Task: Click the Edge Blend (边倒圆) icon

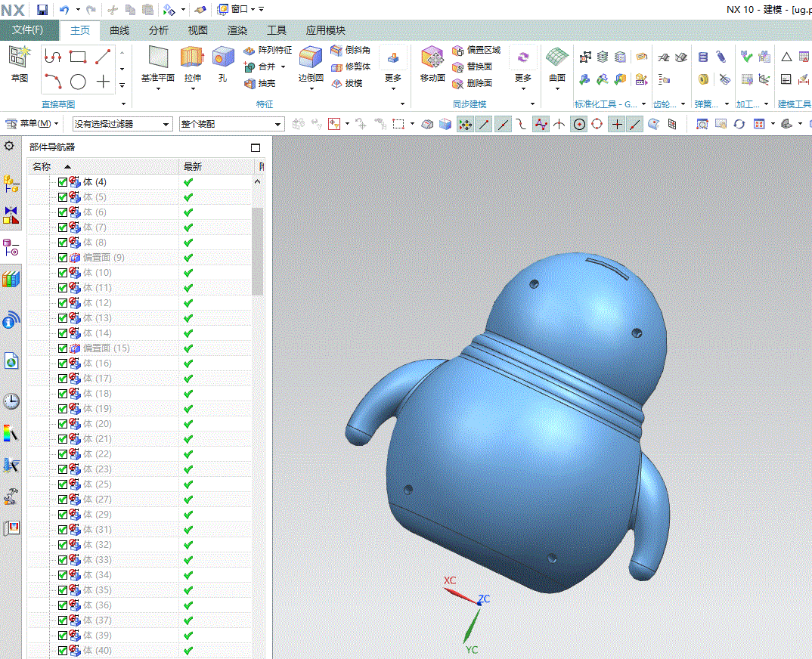Action: coord(311,58)
